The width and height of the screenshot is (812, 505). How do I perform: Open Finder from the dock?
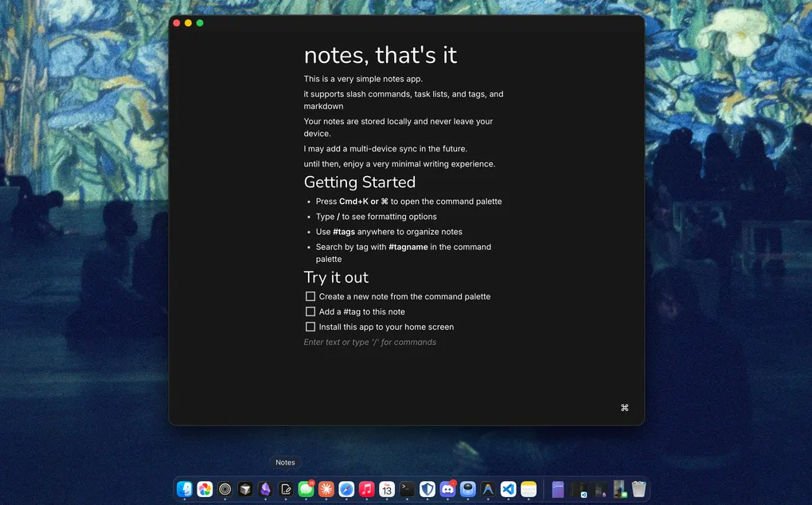(x=185, y=489)
